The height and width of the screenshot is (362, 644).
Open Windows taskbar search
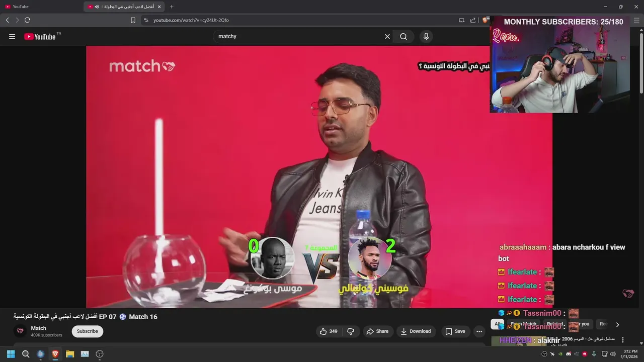pyautogui.click(x=26, y=354)
